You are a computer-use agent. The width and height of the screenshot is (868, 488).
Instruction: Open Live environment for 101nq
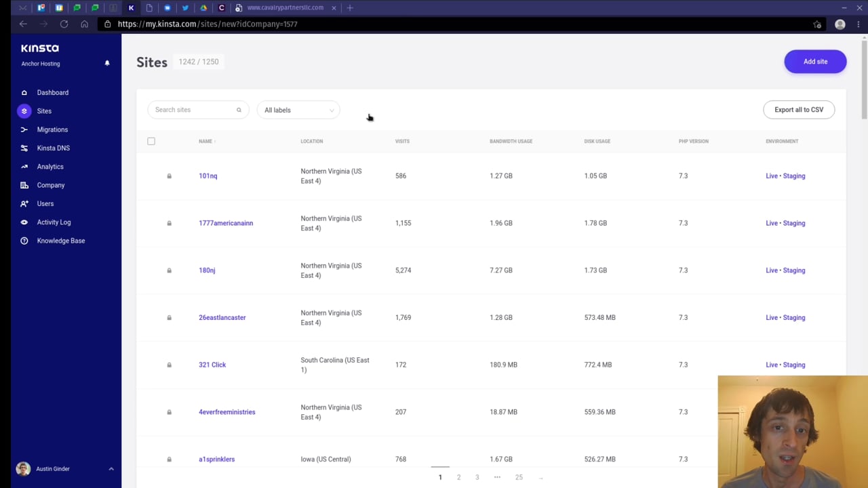[x=772, y=176]
